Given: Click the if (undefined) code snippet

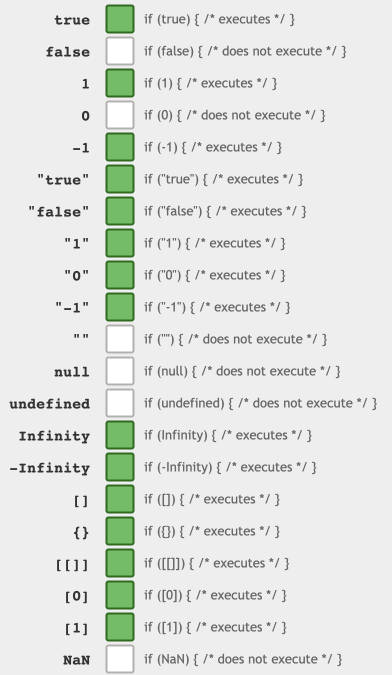Looking at the screenshot, I should click(261, 403).
